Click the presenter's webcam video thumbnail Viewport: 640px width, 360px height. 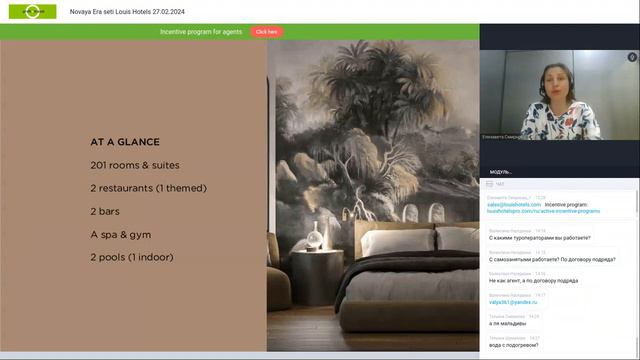(x=560, y=95)
